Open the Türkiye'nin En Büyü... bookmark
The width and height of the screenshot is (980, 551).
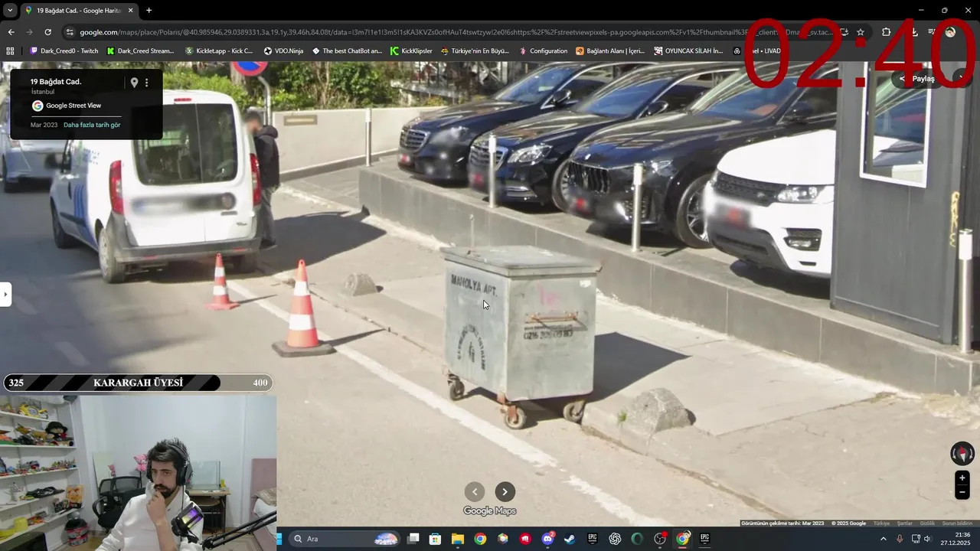coord(475,51)
